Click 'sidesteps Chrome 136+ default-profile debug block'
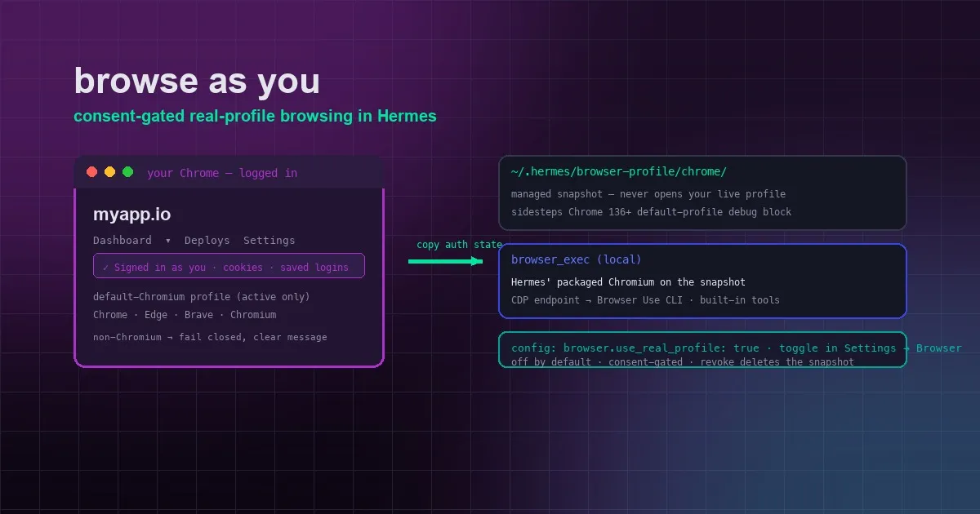980x514 pixels. click(652, 212)
